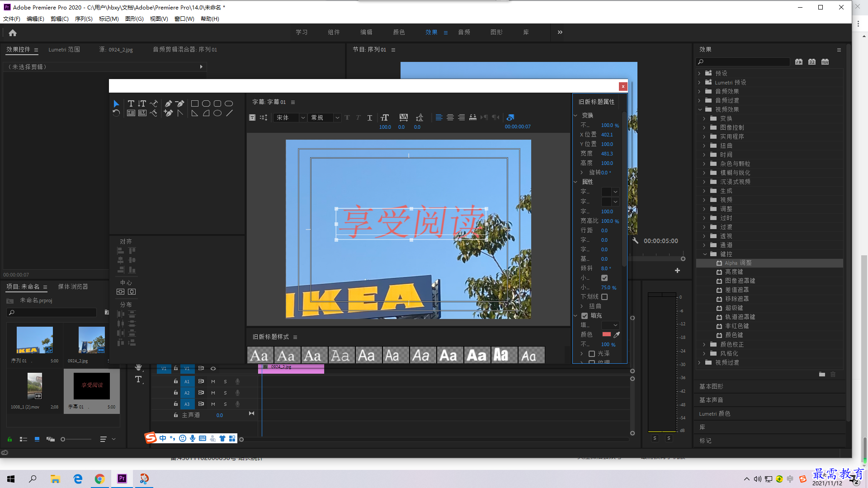Image resolution: width=868 pixels, height=488 pixels.
Task: Collapse the 变换 transform section
Action: coord(576,115)
